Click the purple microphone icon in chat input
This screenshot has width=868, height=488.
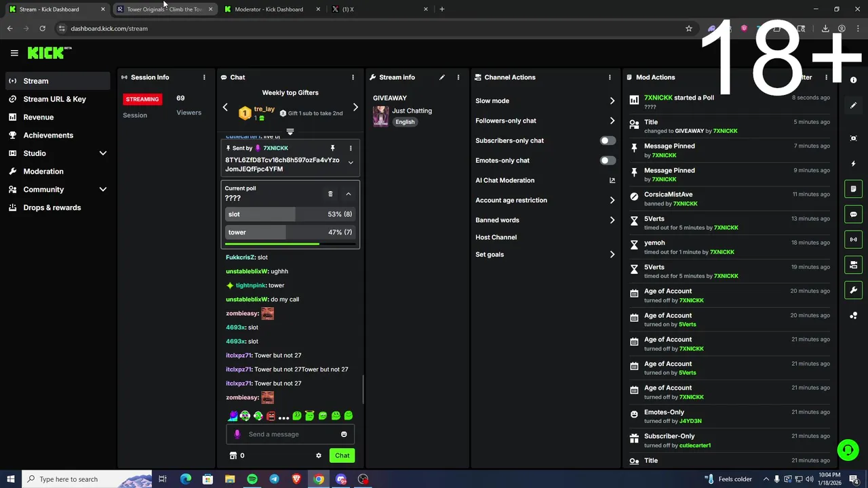pyautogui.click(x=237, y=434)
